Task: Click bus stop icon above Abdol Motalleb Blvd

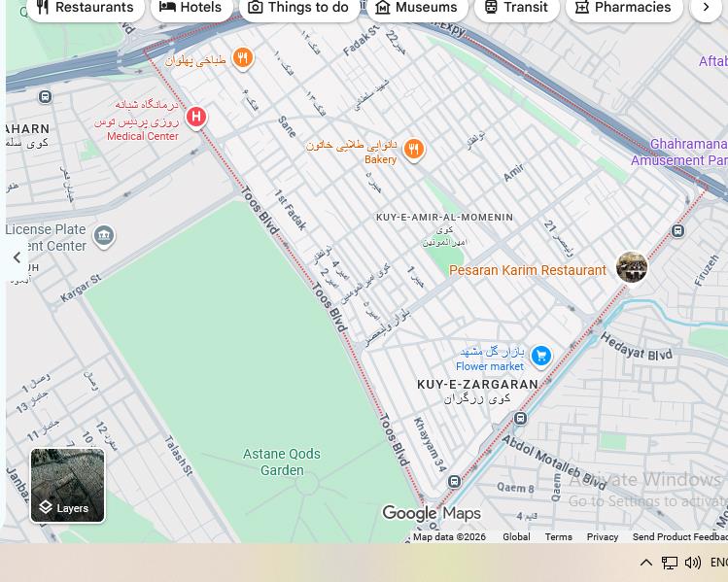Action: [520, 418]
